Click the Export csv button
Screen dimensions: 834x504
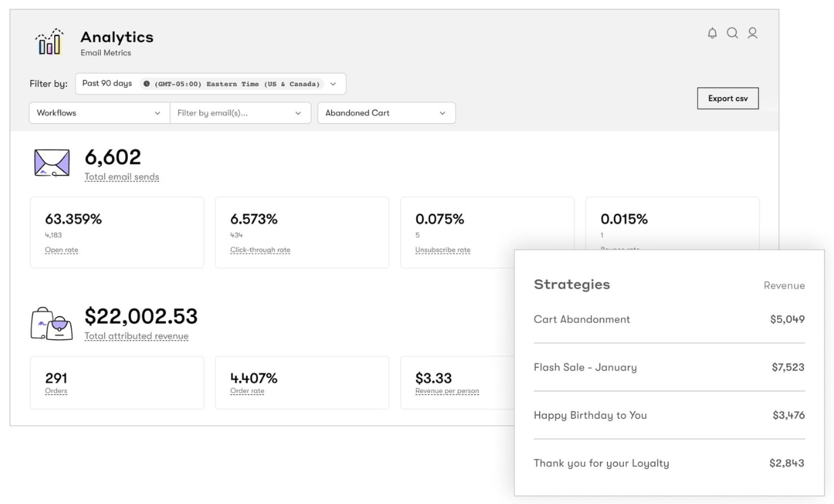(x=728, y=98)
